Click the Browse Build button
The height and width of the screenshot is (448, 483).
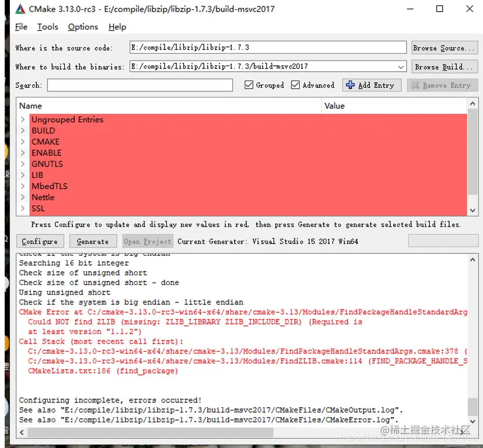tap(444, 67)
